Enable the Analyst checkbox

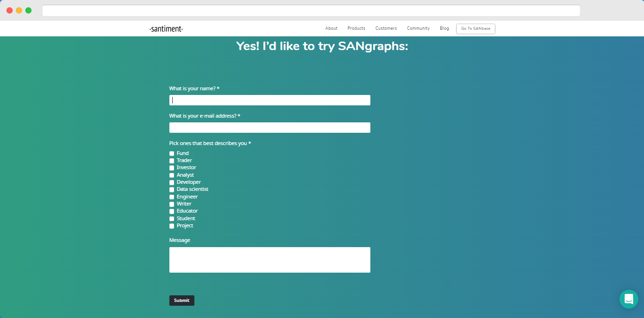click(172, 175)
